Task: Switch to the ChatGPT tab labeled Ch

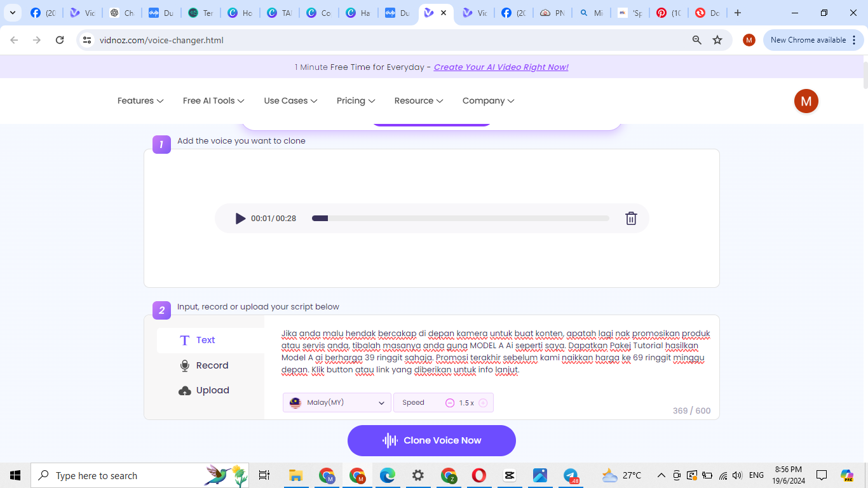Action: click(122, 13)
